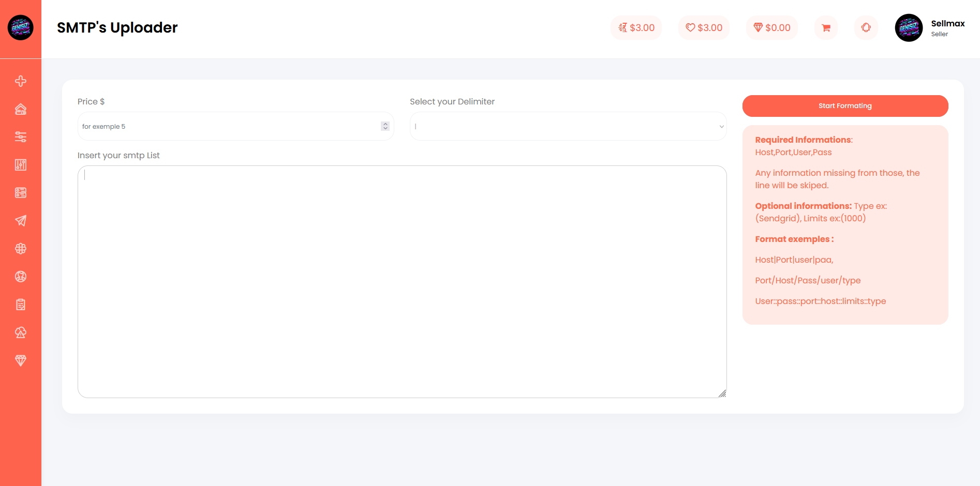The height and width of the screenshot is (486, 980).
Task: Click the Price field stepper arrows
Action: tap(385, 126)
